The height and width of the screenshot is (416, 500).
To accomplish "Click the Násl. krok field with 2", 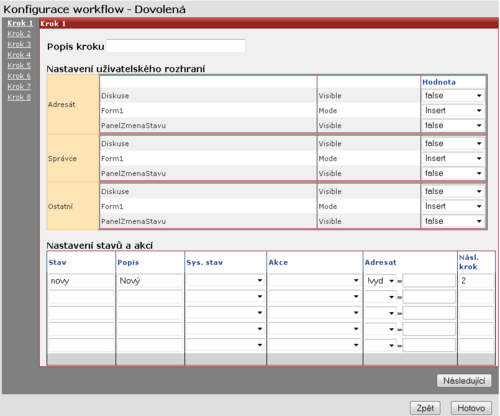I will [476, 281].
